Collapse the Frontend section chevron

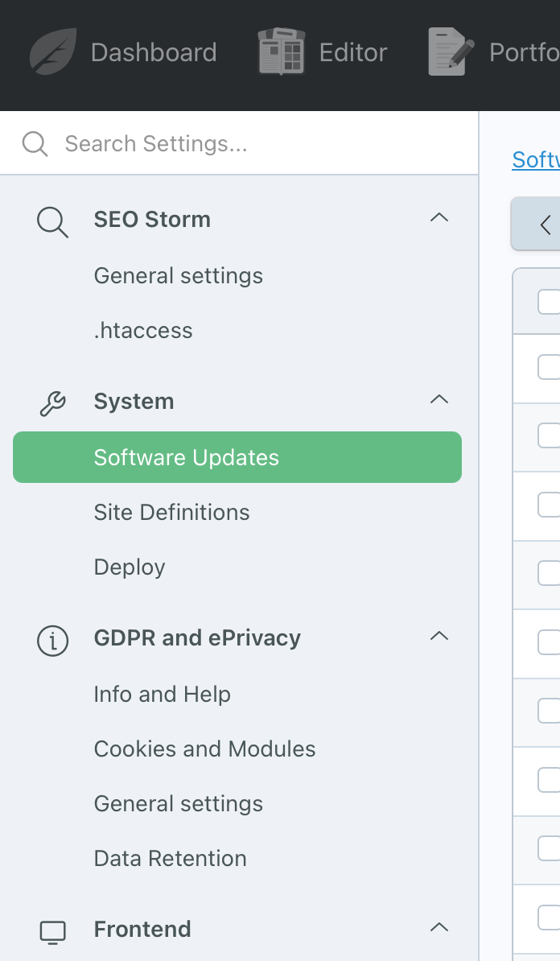tap(439, 928)
